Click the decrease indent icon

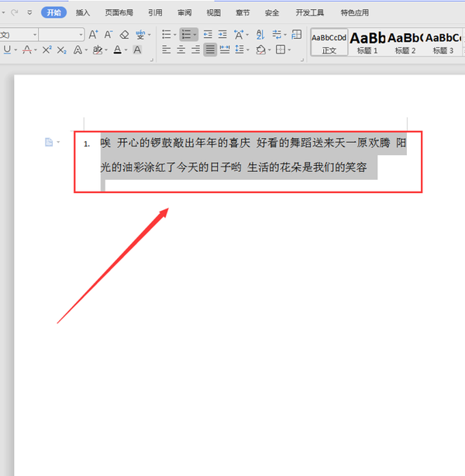click(208, 35)
